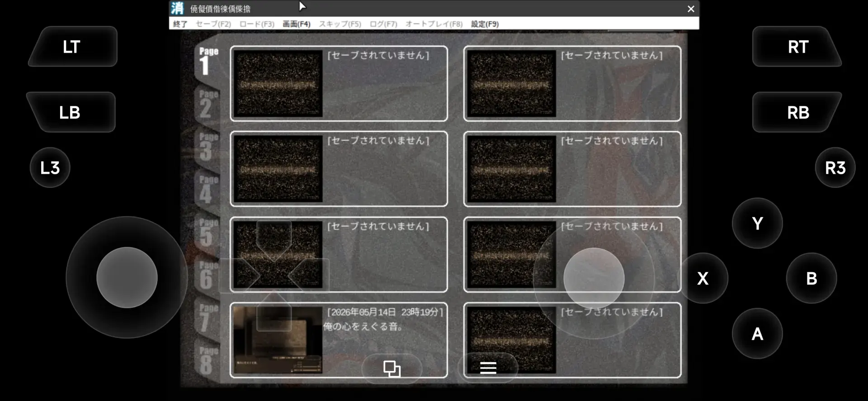This screenshot has width=868, height=401.
Task: Switch to Page 7 tab
Action: click(x=208, y=318)
